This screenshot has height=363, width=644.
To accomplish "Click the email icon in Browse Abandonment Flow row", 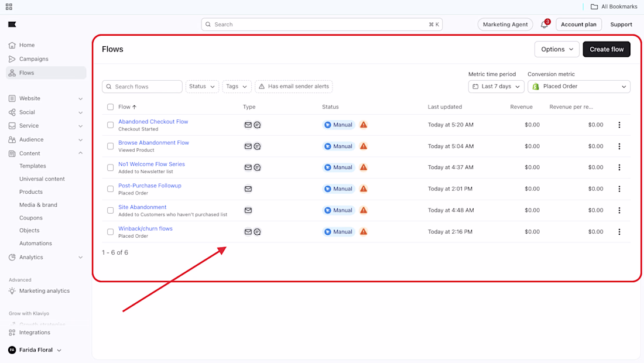I will pos(248,146).
